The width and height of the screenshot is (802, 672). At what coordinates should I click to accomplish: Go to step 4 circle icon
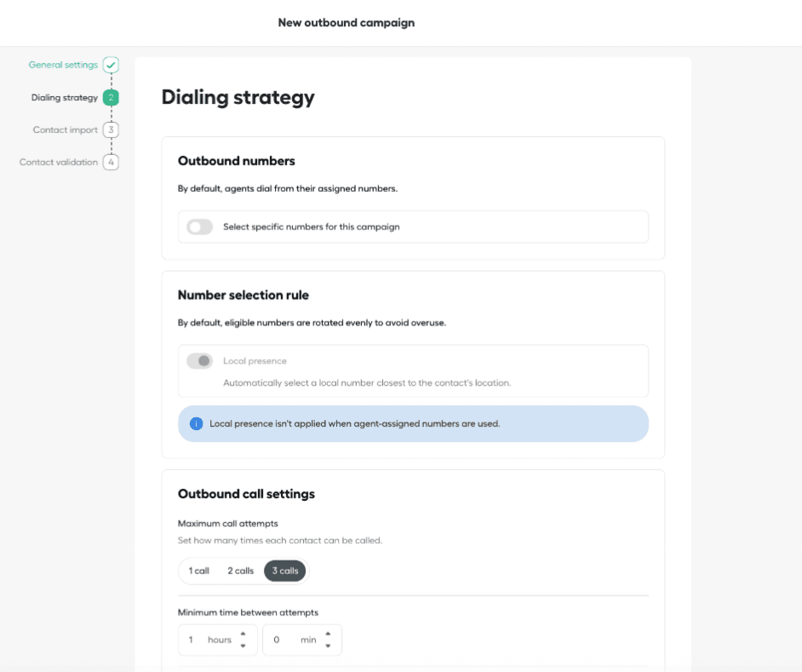[x=111, y=162]
